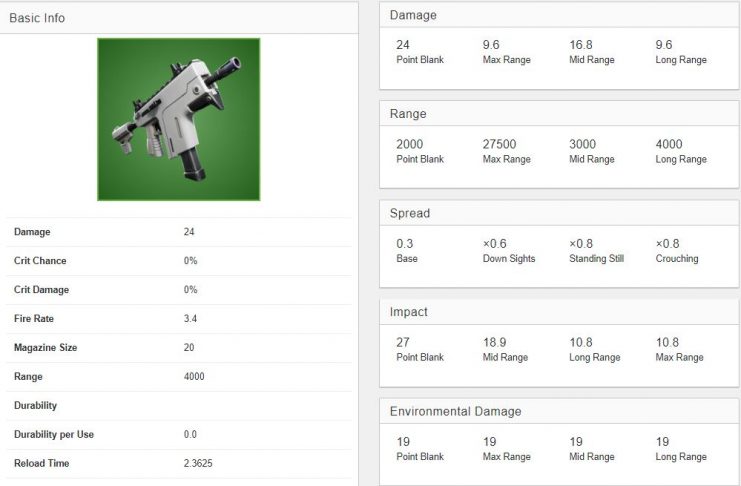Click Range panel Max Range value 27500
Screen dimensions: 741x486
[x=500, y=144]
